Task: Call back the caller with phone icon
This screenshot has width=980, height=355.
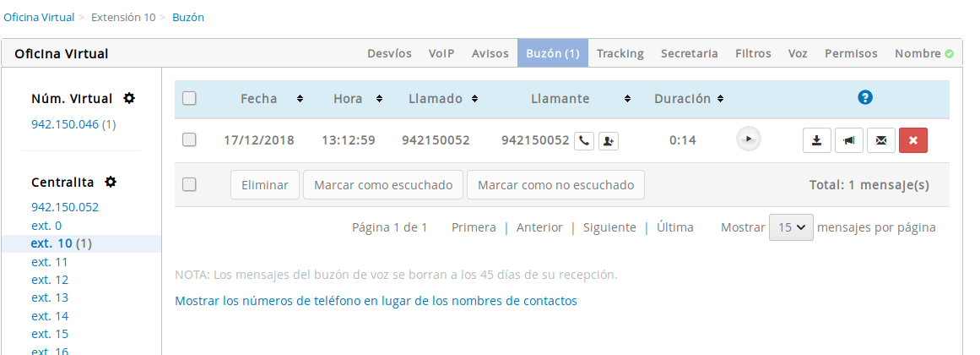Action: click(x=583, y=140)
